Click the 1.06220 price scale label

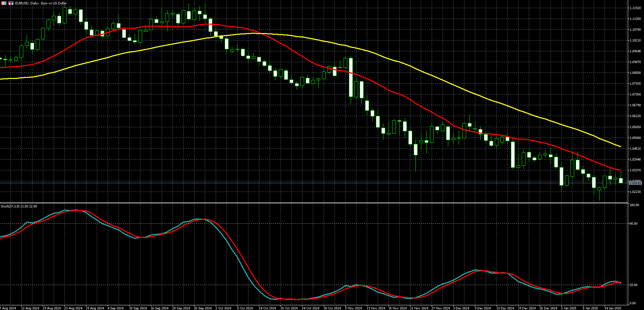(x=635, y=116)
